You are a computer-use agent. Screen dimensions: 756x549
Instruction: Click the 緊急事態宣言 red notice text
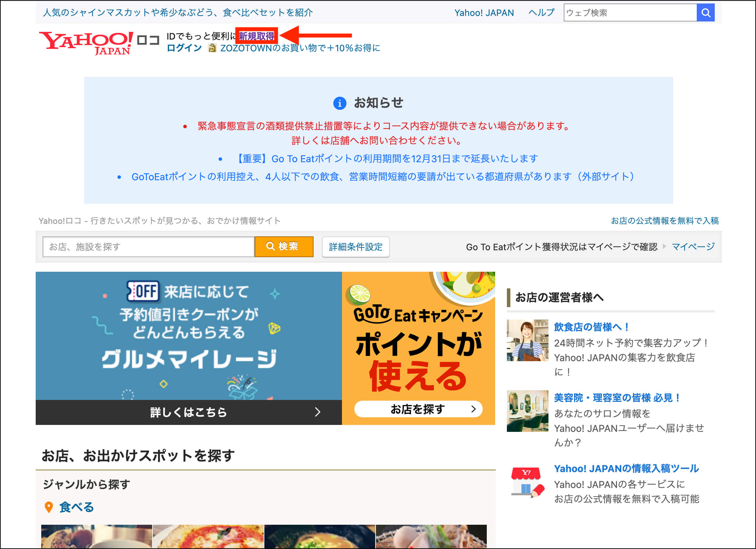coord(384,133)
